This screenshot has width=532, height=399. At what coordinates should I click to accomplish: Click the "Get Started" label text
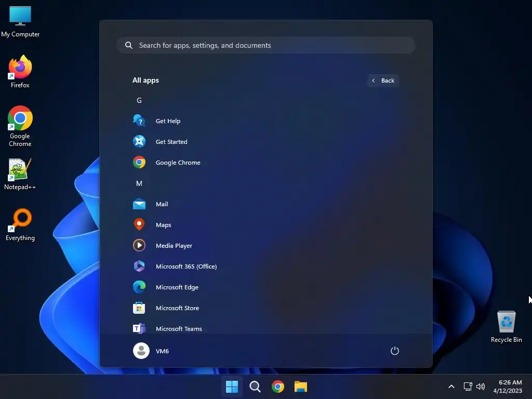pos(171,142)
